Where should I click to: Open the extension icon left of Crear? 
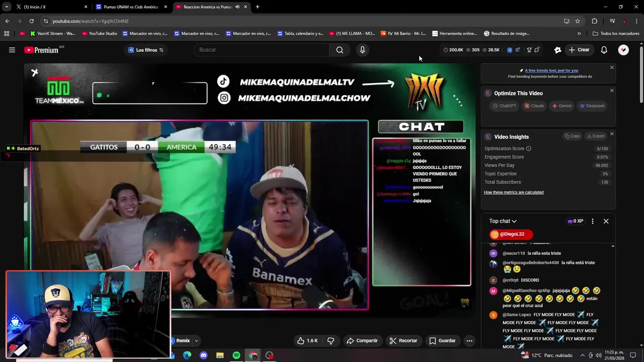coord(557,50)
